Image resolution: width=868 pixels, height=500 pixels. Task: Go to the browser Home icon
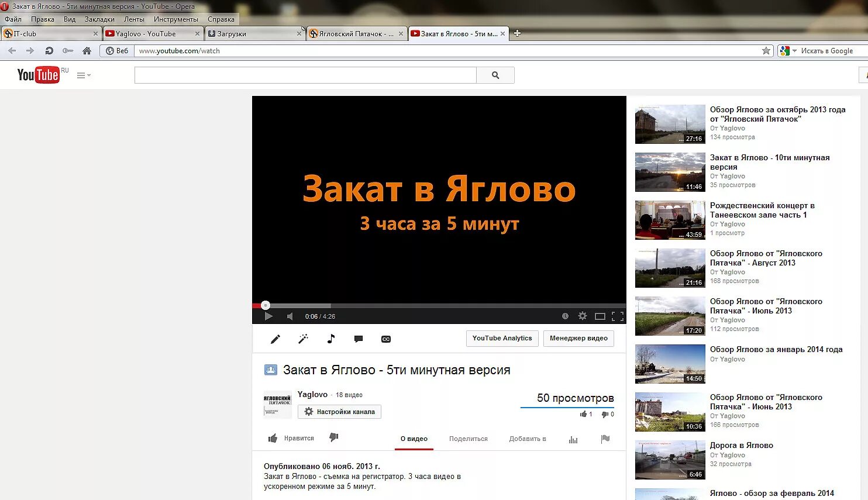(87, 51)
